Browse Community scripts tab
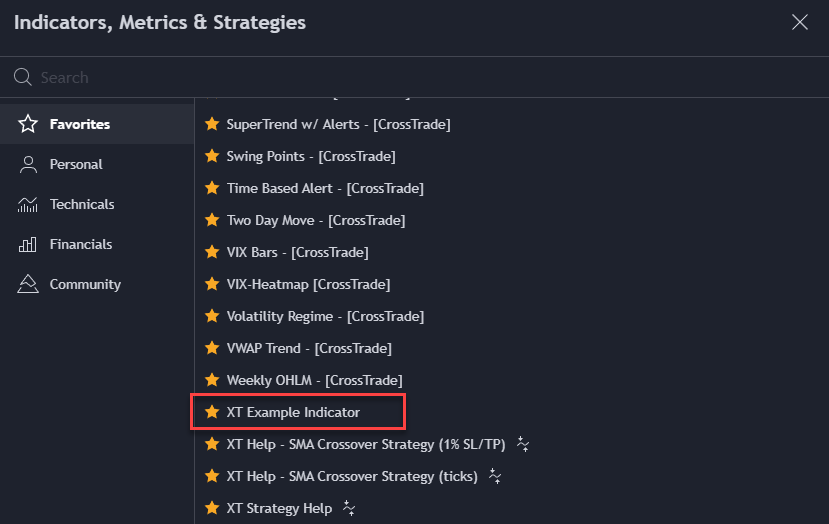 tap(85, 284)
